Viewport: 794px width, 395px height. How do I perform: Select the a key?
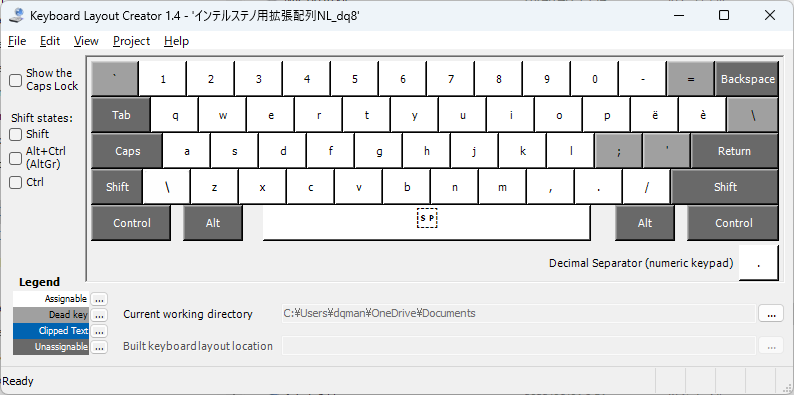[187, 151]
